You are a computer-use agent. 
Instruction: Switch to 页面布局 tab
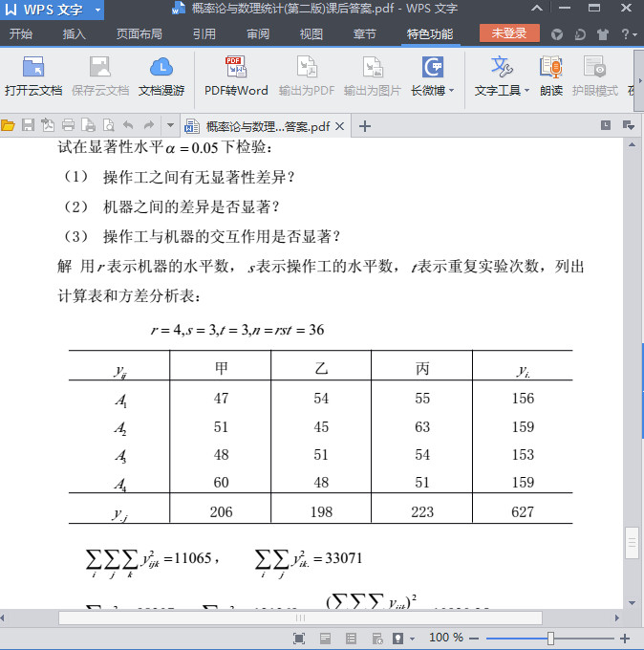click(x=140, y=34)
